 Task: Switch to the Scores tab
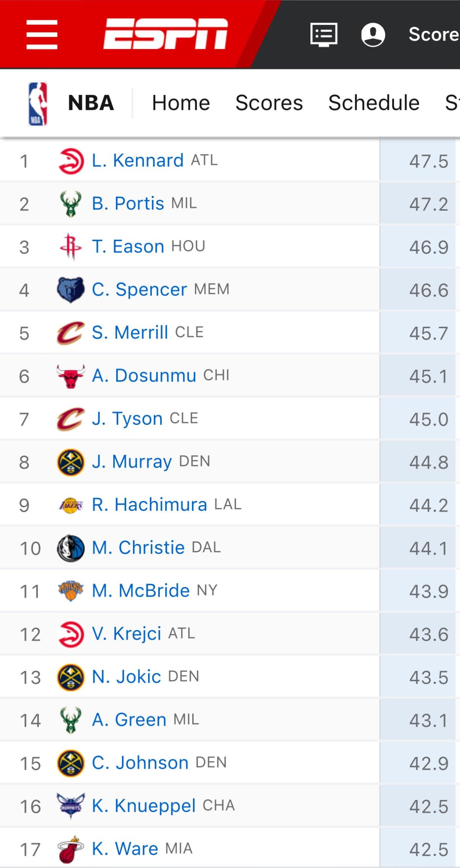269,103
